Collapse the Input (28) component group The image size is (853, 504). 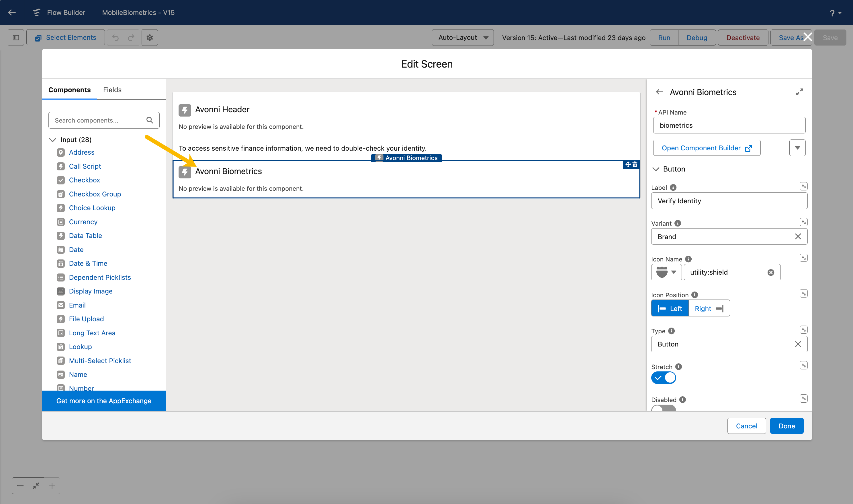(x=53, y=140)
